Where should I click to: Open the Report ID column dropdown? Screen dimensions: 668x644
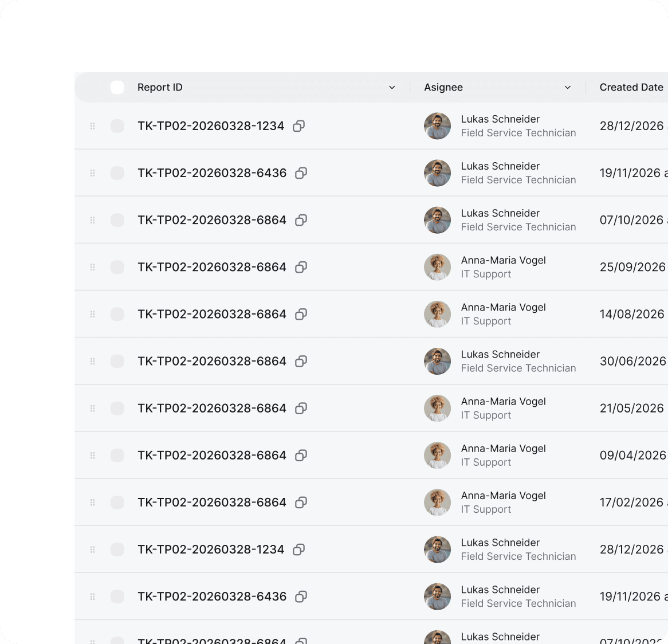pyautogui.click(x=392, y=88)
